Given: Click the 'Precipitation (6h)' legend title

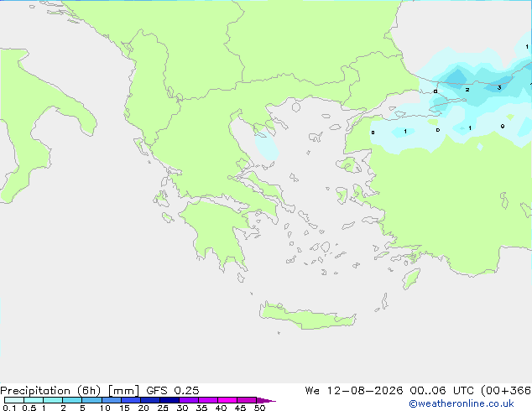Looking at the screenshot, I should tap(50, 391).
